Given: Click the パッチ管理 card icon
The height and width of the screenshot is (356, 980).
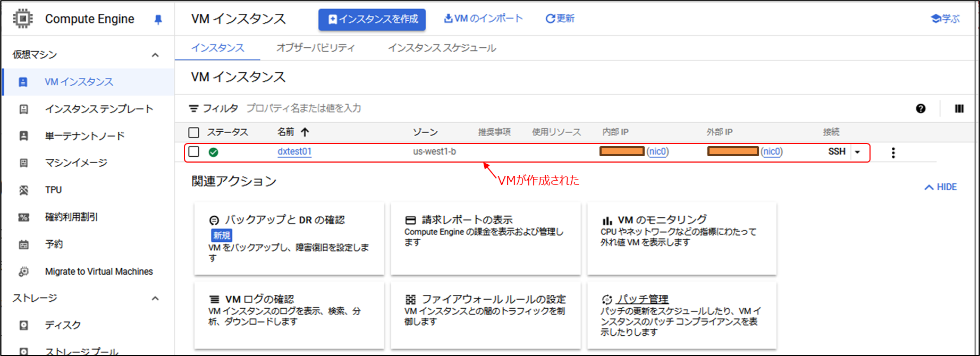Looking at the screenshot, I should 607,300.
